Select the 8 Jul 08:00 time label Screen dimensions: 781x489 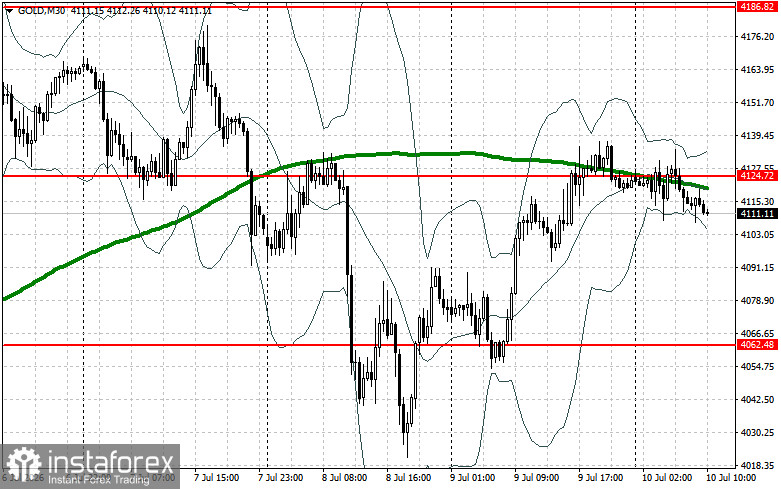(344, 478)
